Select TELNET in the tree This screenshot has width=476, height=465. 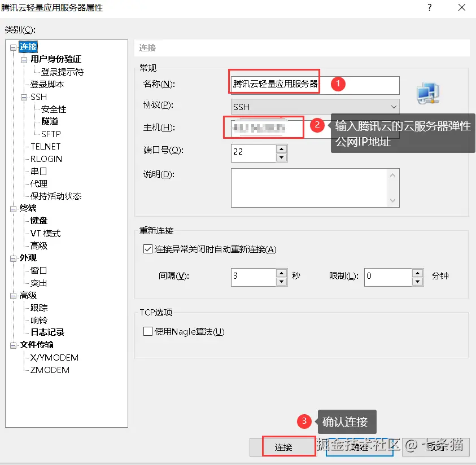pyautogui.click(x=46, y=147)
